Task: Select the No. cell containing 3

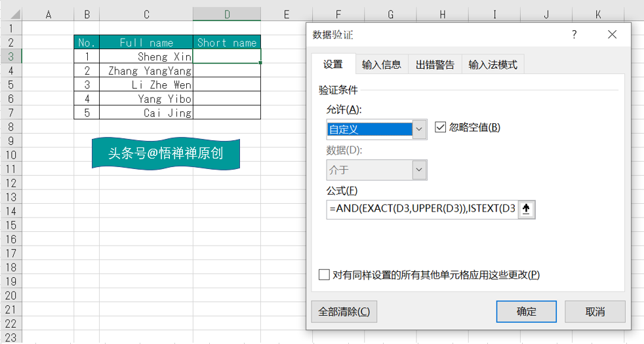Action: [x=87, y=85]
